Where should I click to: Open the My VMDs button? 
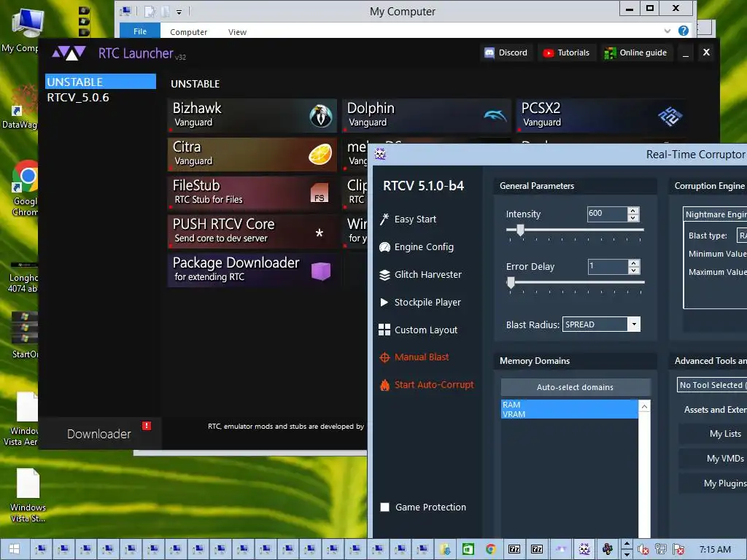click(713, 458)
